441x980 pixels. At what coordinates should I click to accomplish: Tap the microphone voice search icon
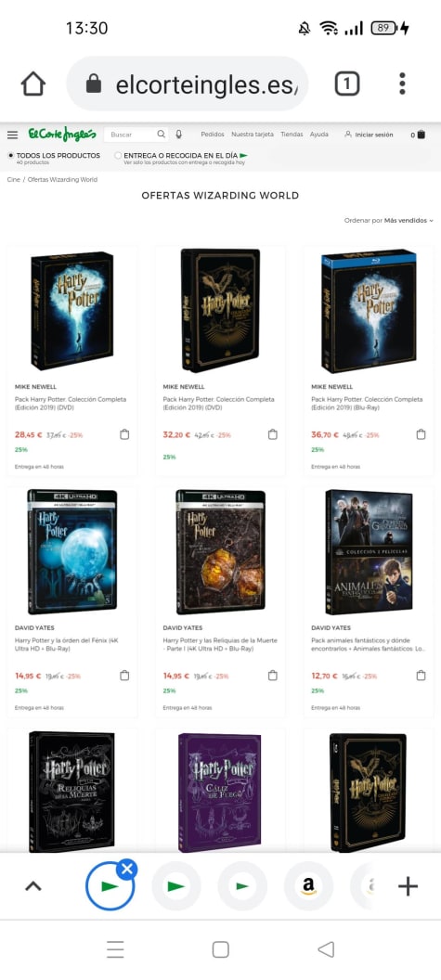click(x=178, y=135)
